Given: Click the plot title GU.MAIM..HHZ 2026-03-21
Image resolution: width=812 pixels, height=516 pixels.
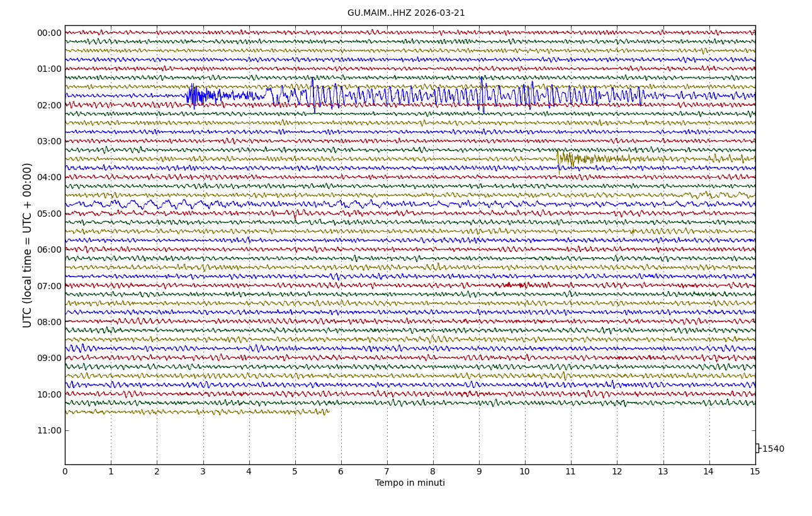Looking at the screenshot, I should [406, 13].
